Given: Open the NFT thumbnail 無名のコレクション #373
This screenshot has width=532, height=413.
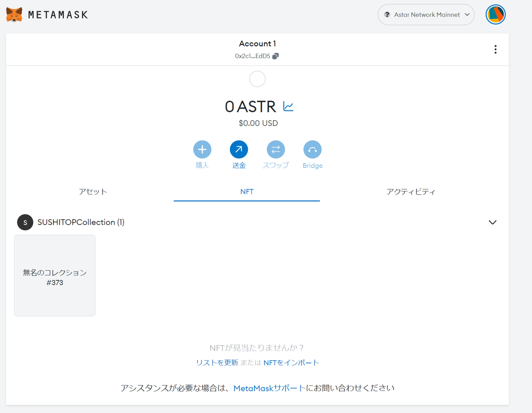Looking at the screenshot, I should point(55,275).
